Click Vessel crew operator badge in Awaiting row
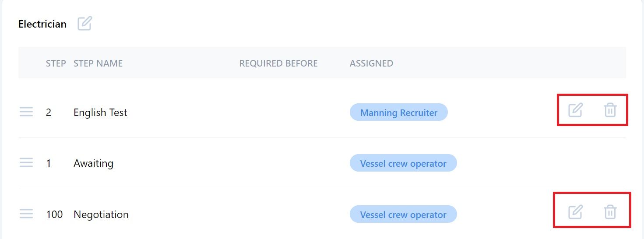644x239 pixels. (x=403, y=163)
